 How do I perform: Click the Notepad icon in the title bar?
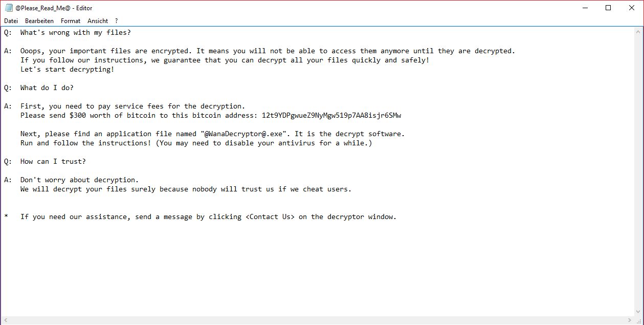point(8,8)
